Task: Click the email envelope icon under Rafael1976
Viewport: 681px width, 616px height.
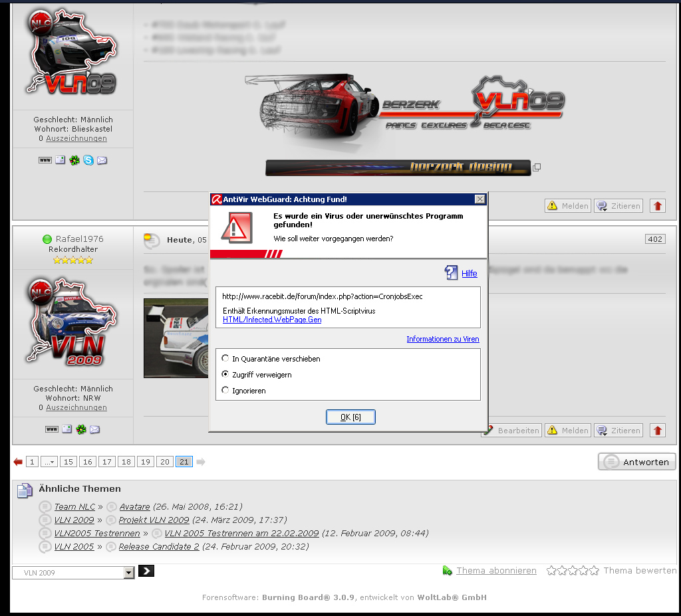Action: (x=95, y=429)
